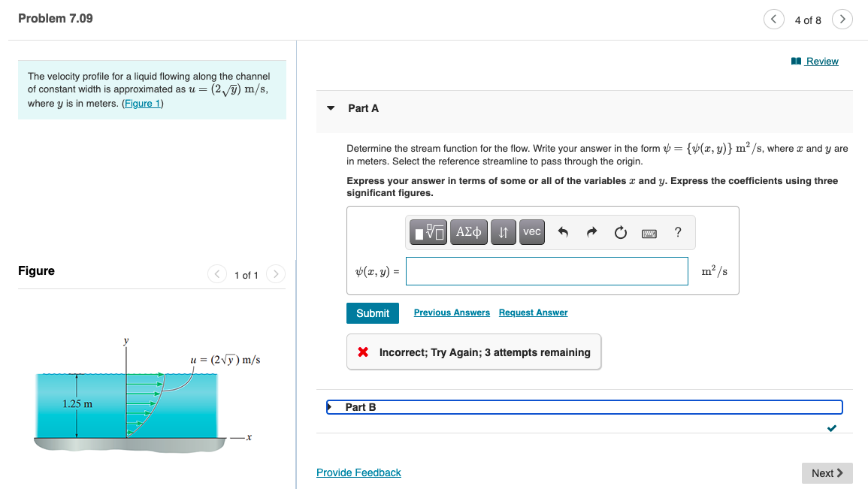Click the '1 of 1' figure counter
The height and width of the screenshot is (489, 868).
click(246, 275)
